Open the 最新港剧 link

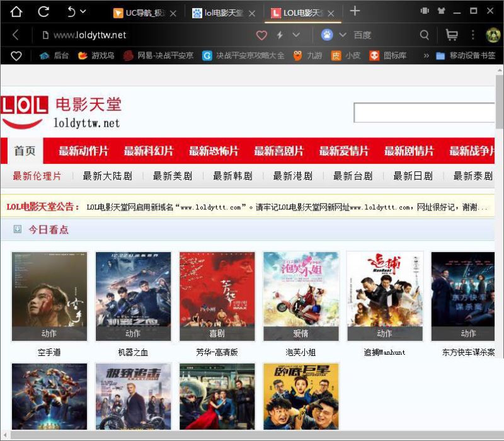point(293,176)
